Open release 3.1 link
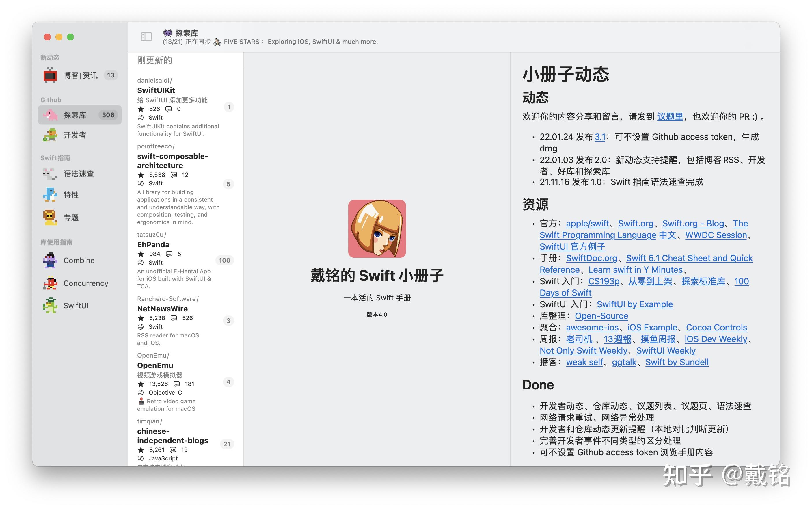Screen dimensions: 812x509 pyautogui.click(x=600, y=137)
